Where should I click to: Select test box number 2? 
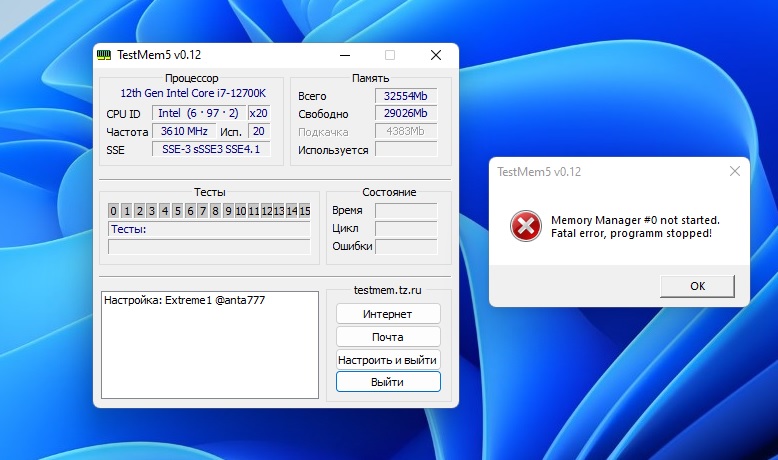point(139,211)
